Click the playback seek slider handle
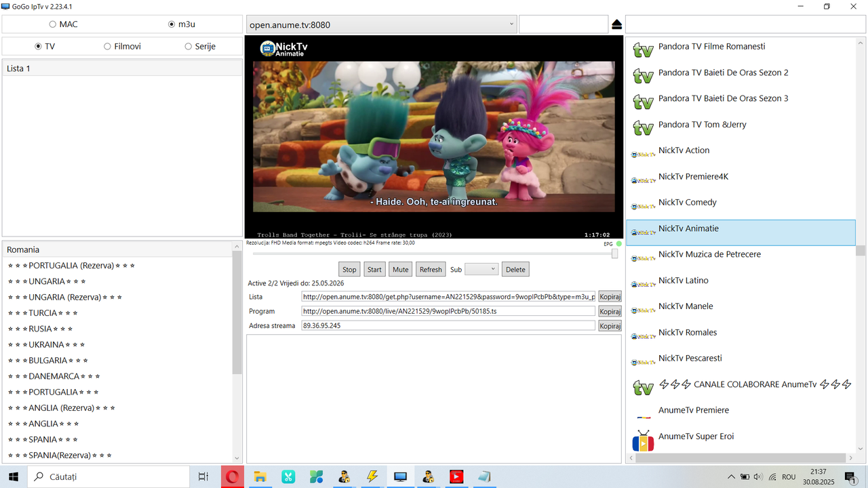The width and height of the screenshot is (868, 488). (614, 253)
